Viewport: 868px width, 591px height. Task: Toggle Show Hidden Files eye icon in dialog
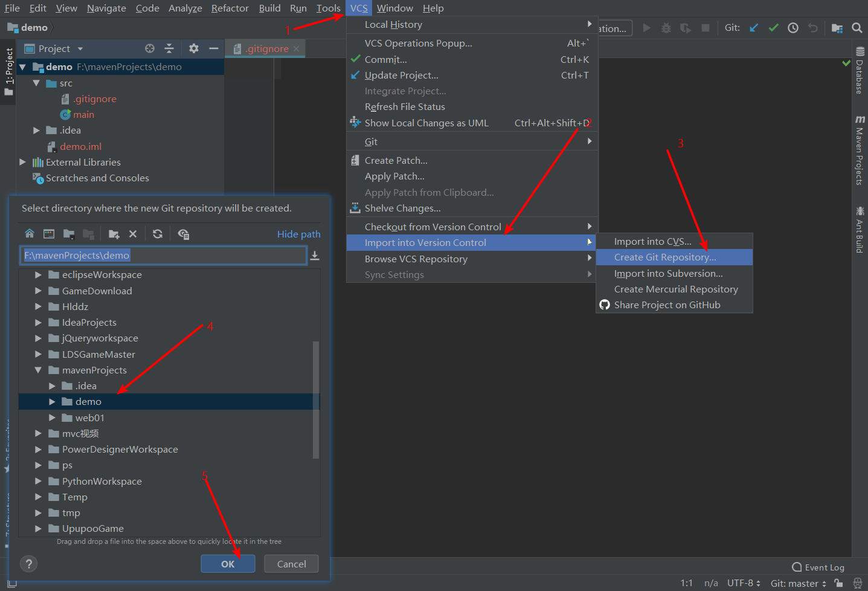point(184,234)
